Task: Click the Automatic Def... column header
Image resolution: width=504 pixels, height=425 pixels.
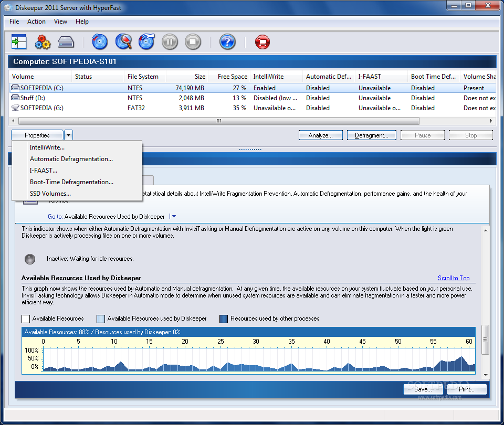Action: pos(329,77)
